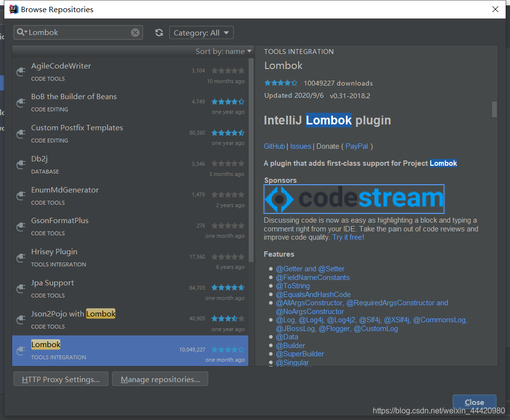Click the plug icon for Hrisey Plugin
510x420 pixels.
21,258
